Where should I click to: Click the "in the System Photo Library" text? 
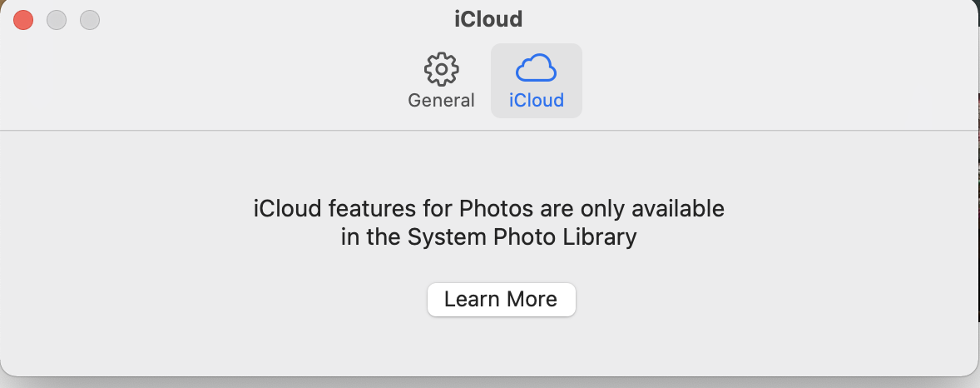488,237
